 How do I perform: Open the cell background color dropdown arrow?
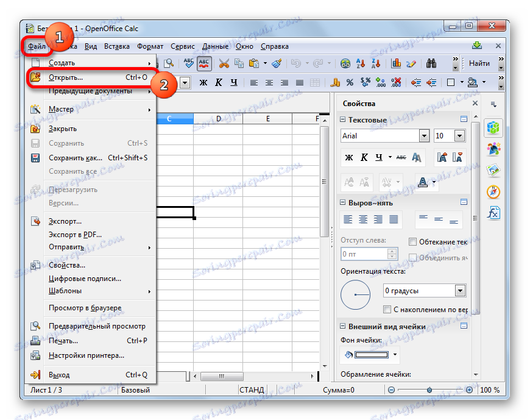395,354
